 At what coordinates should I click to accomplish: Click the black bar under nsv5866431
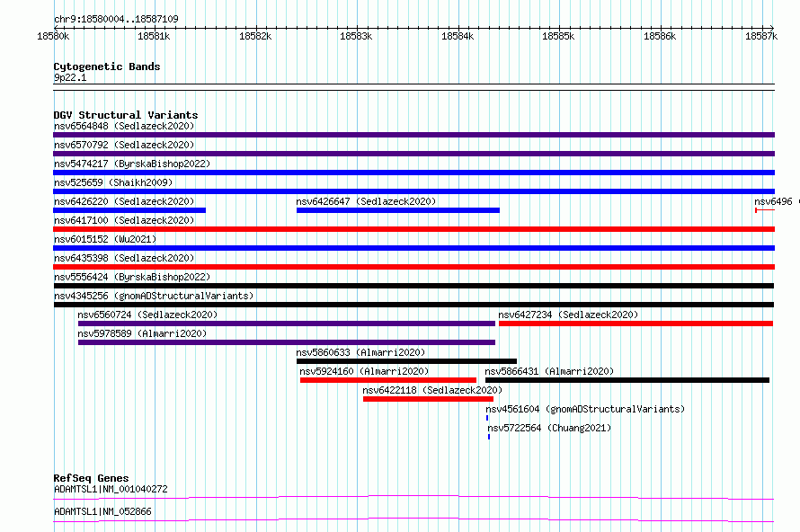[x=627, y=380]
